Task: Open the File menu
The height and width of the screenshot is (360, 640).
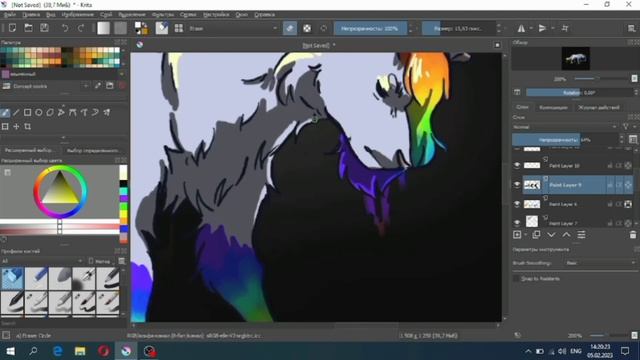Action: 9,14
